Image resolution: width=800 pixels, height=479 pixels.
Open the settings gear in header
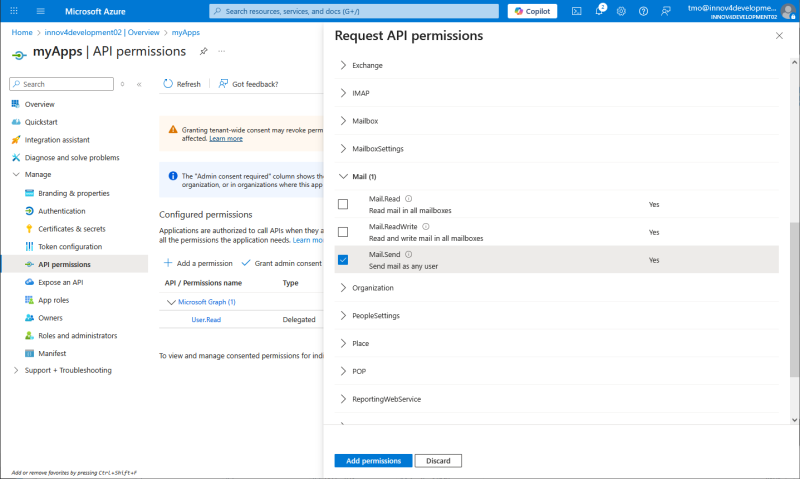pyautogui.click(x=622, y=11)
